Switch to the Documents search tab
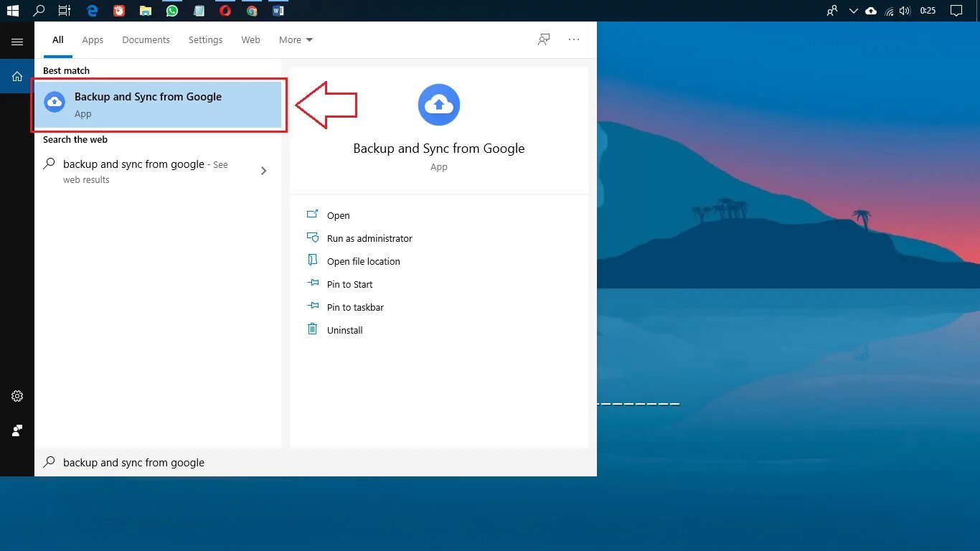This screenshot has width=980, height=551. click(x=146, y=40)
